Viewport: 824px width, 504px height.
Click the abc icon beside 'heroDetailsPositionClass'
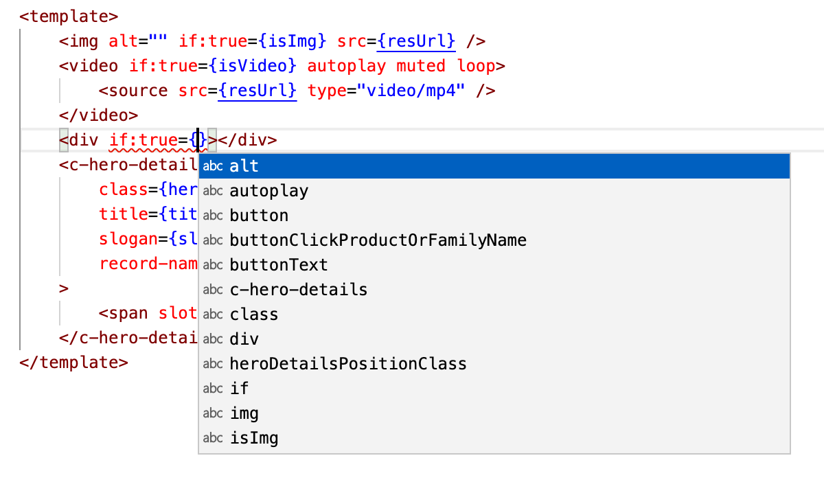(x=213, y=364)
